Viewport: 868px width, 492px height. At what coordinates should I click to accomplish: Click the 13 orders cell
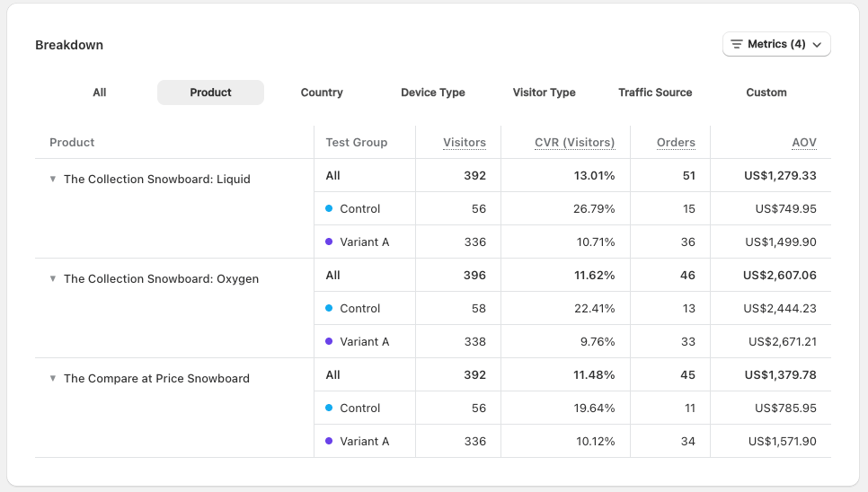click(688, 309)
